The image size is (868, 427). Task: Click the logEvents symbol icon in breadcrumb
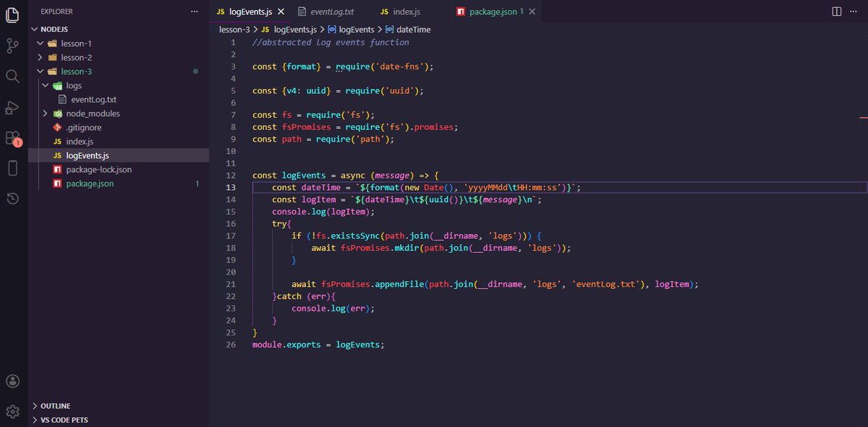coord(332,30)
